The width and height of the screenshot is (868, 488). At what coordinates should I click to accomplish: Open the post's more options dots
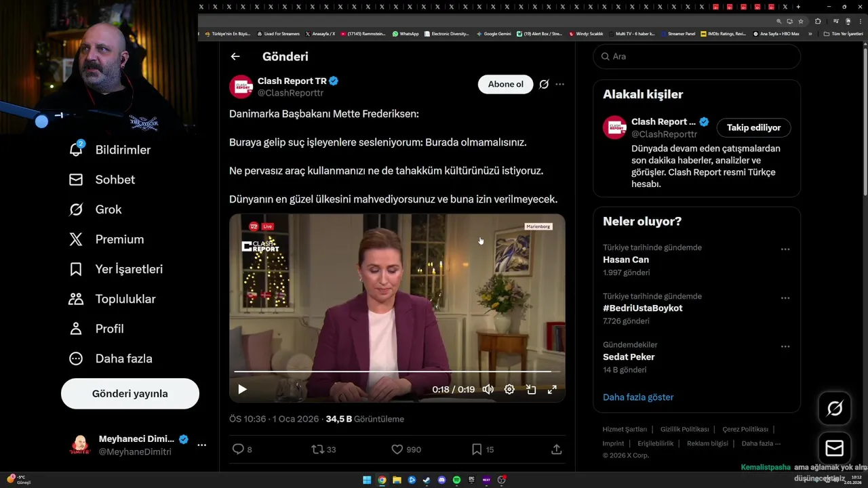point(559,84)
